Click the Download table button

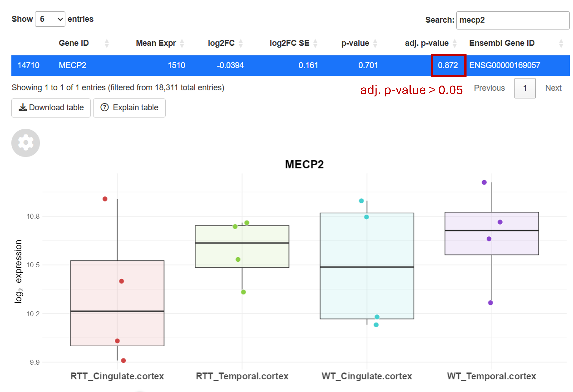coord(51,108)
